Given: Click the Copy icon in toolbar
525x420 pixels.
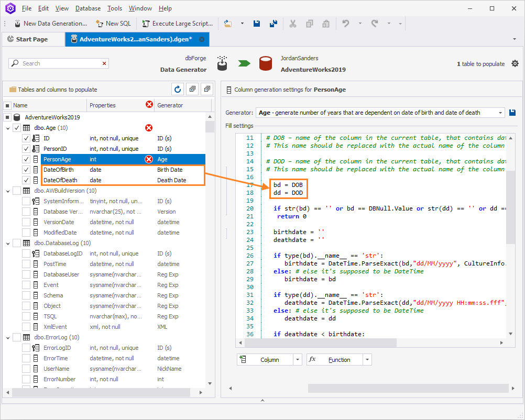Looking at the screenshot, I should click(309, 24).
